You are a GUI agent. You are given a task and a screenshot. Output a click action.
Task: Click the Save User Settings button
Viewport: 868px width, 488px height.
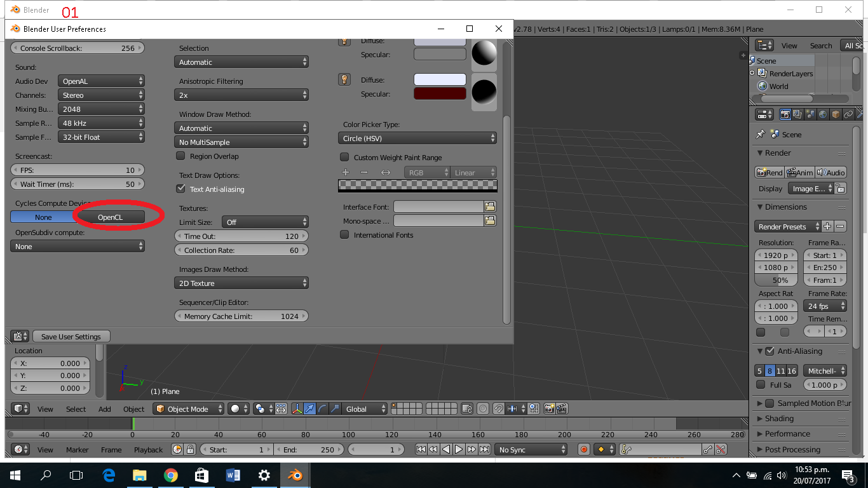[x=71, y=337]
